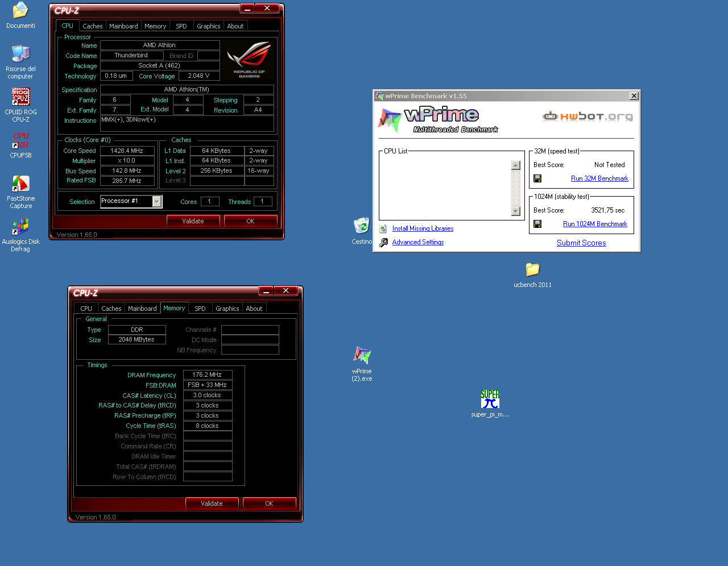Click the FSB:DRAM FSB + 33 MHz value
The image size is (728, 566).
click(x=208, y=385)
